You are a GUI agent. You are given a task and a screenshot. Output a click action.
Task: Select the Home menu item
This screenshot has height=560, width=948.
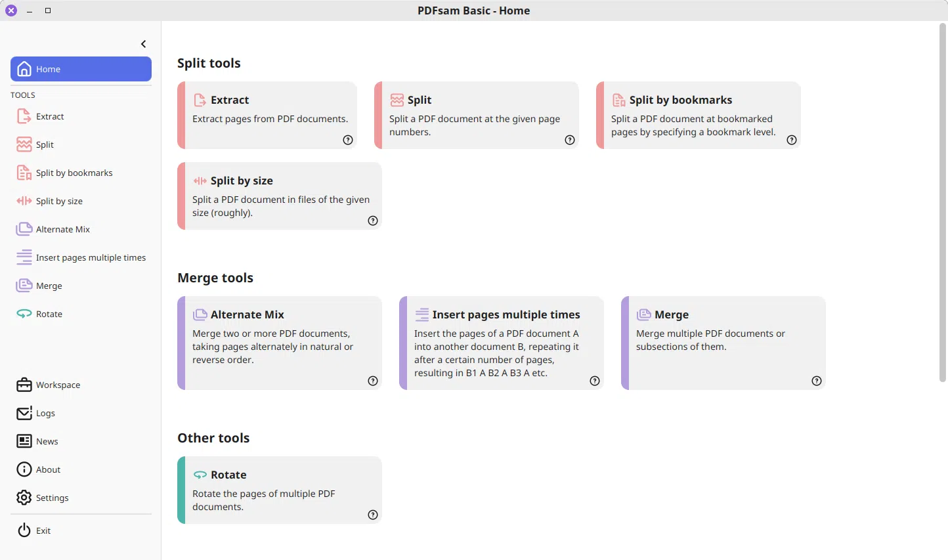tap(81, 69)
